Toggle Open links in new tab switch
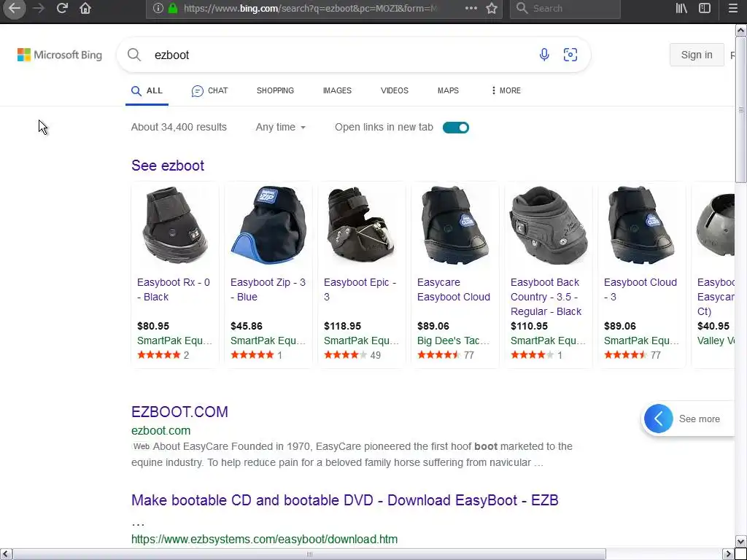 [456, 127]
